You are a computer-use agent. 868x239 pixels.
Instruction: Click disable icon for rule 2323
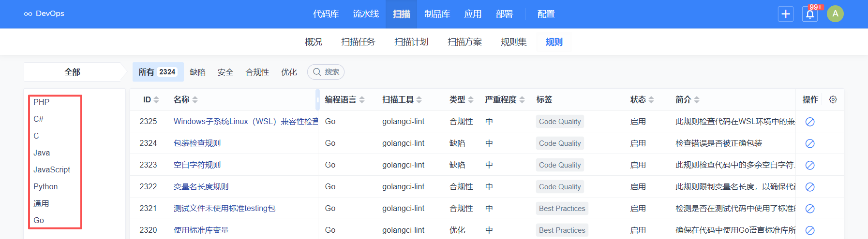tap(809, 165)
